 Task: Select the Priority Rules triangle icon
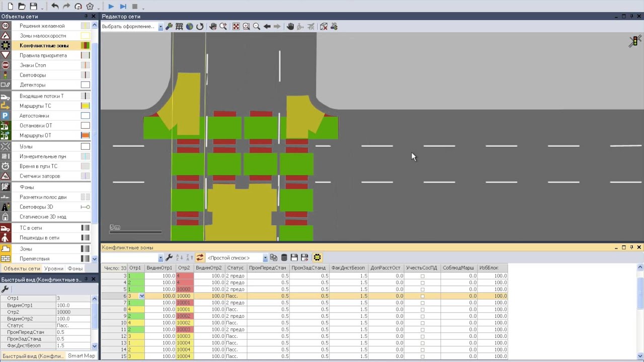(6, 55)
